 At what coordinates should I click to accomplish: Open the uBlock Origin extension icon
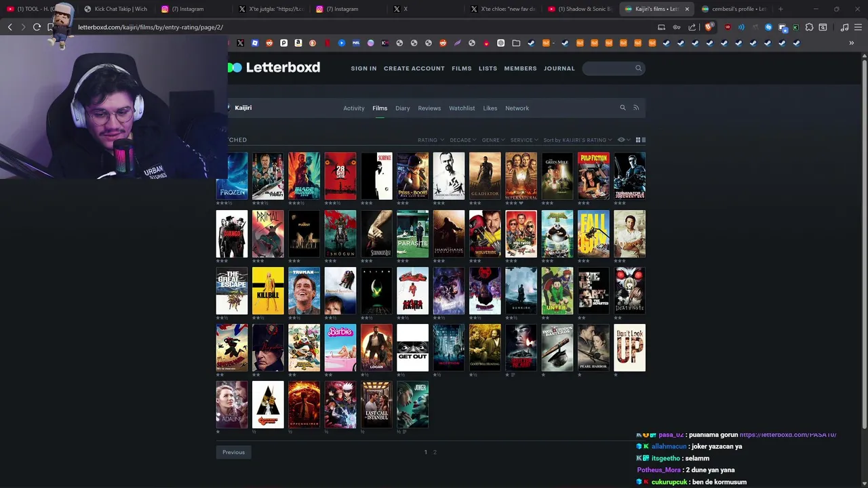tap(728, 27)
